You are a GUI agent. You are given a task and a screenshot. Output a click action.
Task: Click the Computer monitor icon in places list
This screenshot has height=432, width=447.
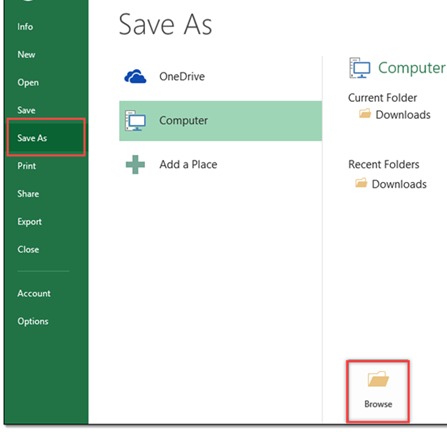(135, 120)
